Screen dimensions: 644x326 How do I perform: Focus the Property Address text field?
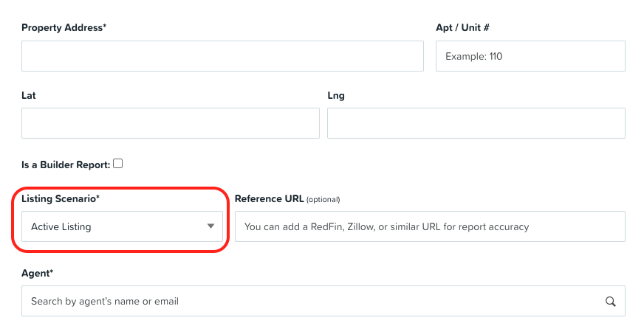click(x=222, y=56)
